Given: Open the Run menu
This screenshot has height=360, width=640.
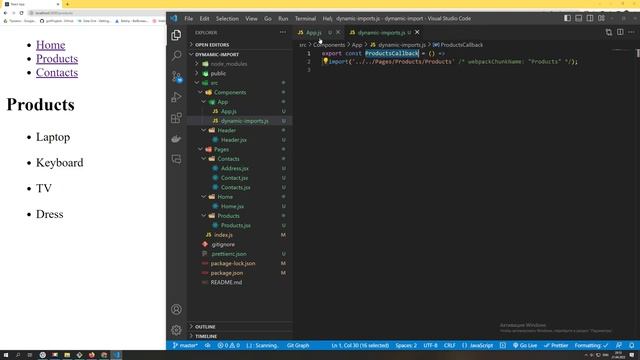Looking at the screenshot, I should [x=283, y=18].
